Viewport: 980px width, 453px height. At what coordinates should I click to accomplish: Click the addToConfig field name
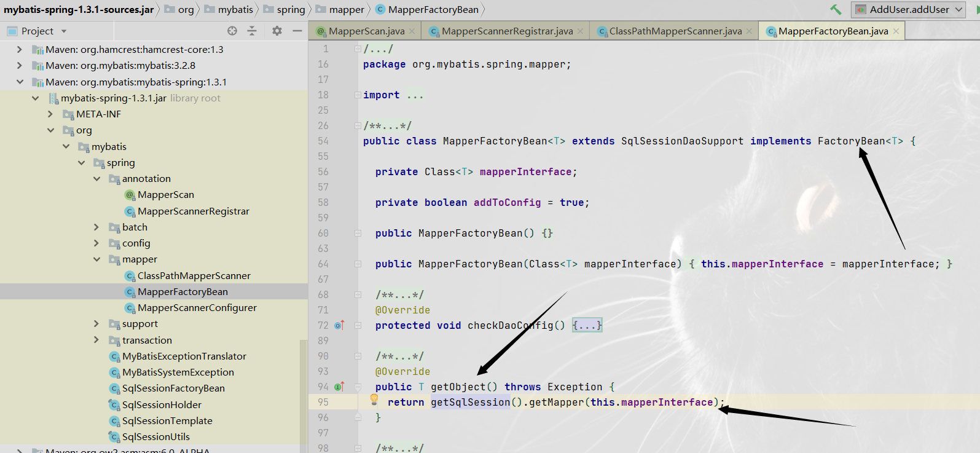pos(508,202)
